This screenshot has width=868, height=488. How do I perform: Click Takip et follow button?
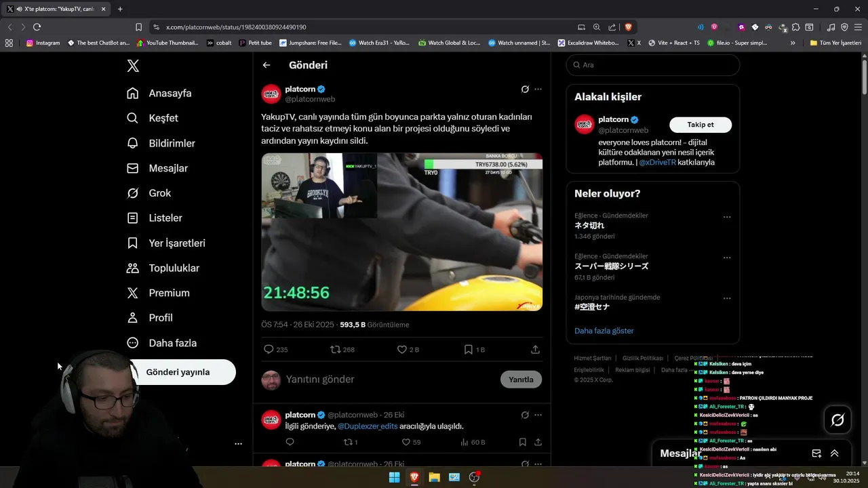[701, 125]
